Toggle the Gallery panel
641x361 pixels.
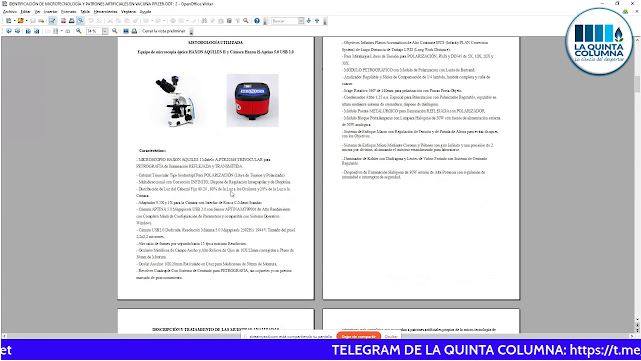pyautogui.click(x=221, y=20)
